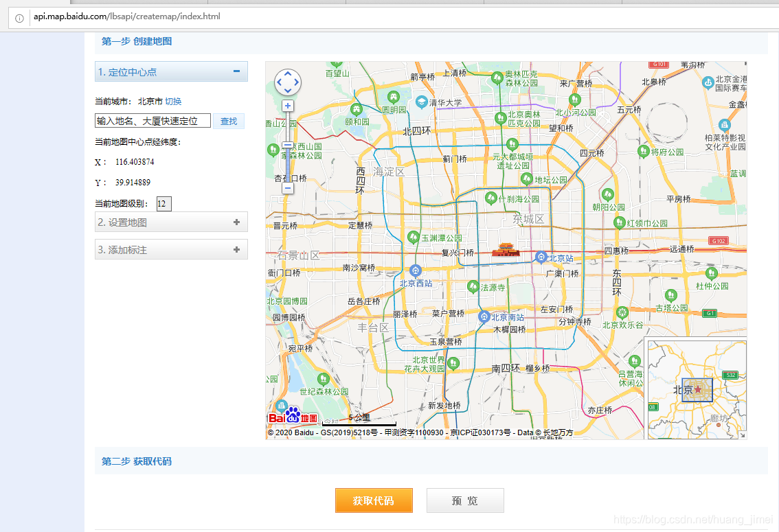Click the 北京南站 station icon
Viewport: 779px width, 532px height.
pos(484,316)
